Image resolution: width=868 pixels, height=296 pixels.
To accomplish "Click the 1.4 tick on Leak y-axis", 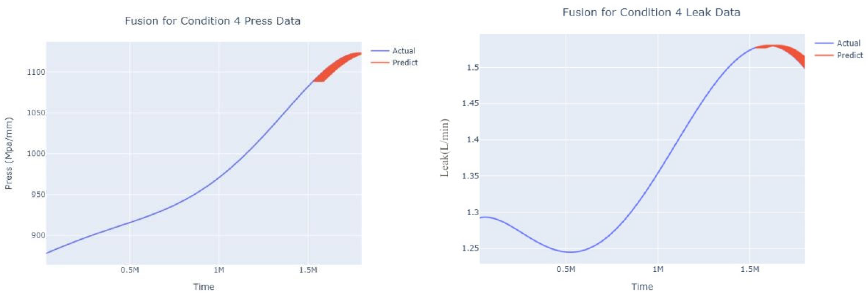I will pyautogui.click(x=472, y=140).
